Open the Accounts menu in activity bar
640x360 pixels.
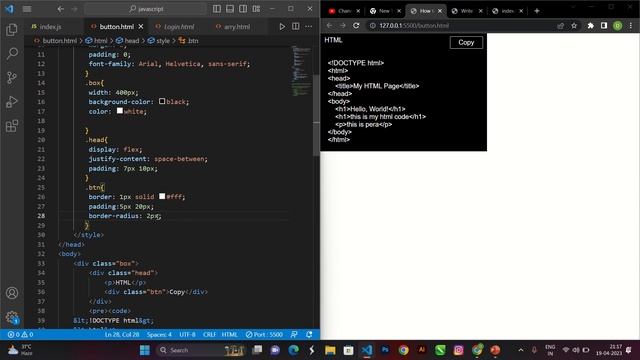(12, 293)
